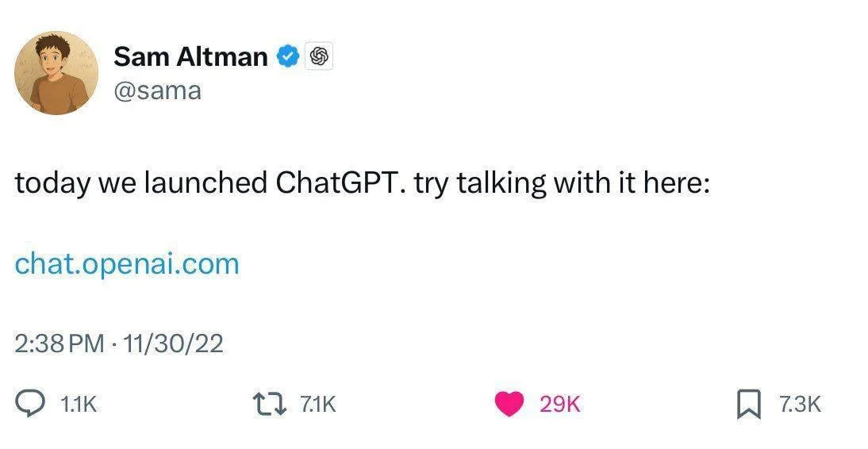This screenshot has height=449, width=868.
Task: Click the blue verified checkmark badge
Action: point(287,56)
